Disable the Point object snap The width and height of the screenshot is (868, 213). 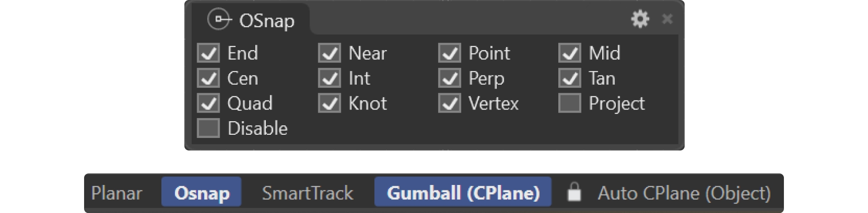(x=450, y=53)
